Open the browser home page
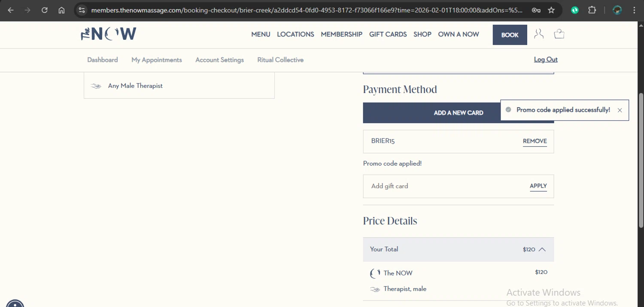 tap(61, 10)
